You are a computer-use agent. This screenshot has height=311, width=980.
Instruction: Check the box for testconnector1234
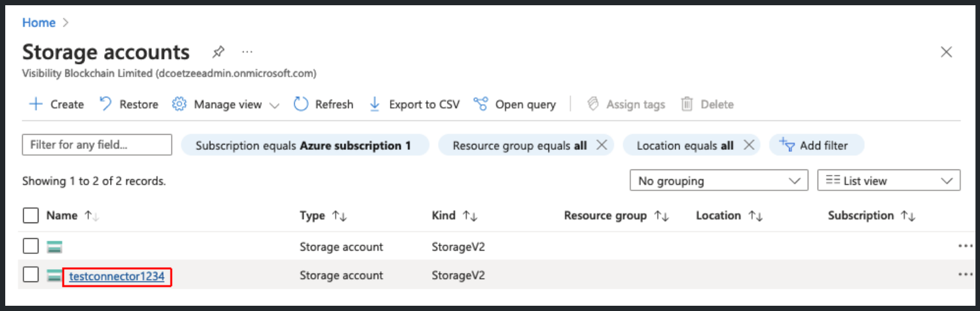[31, 275]
